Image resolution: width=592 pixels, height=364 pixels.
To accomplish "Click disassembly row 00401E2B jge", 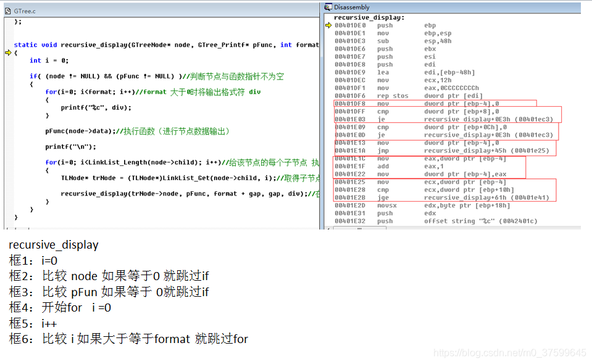I will (x=442, y=197).
